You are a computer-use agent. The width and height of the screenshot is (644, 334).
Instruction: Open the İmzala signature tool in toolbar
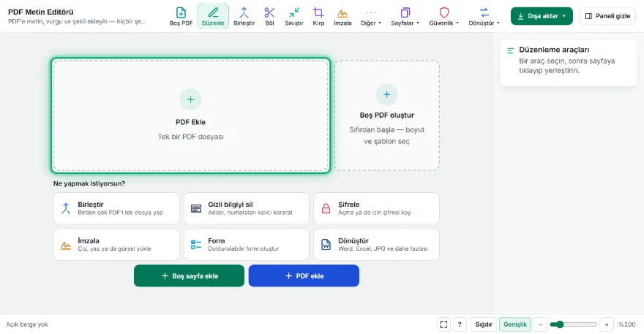coord(342,16)
